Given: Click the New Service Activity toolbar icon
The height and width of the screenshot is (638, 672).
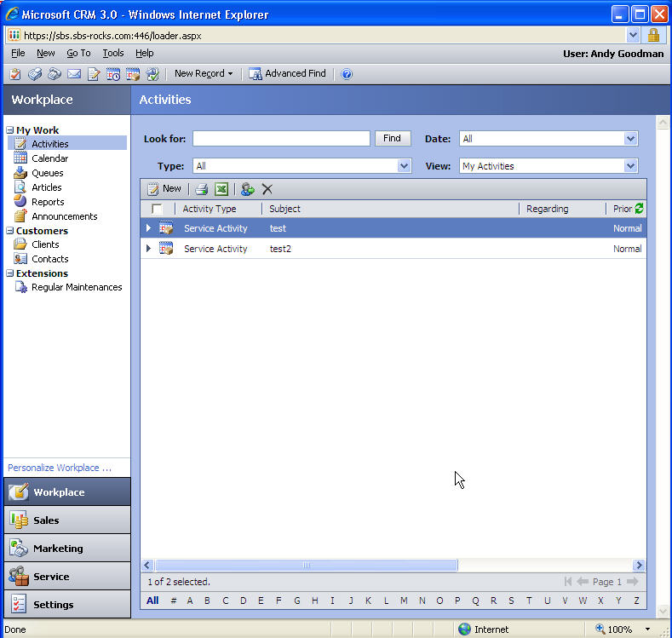Looking at the screenshot, I should 133,74.
